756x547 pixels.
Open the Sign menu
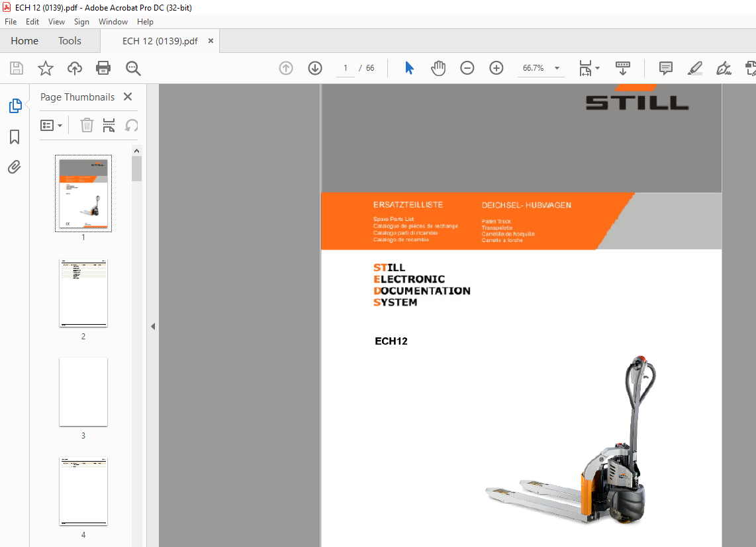pos(81,22)
